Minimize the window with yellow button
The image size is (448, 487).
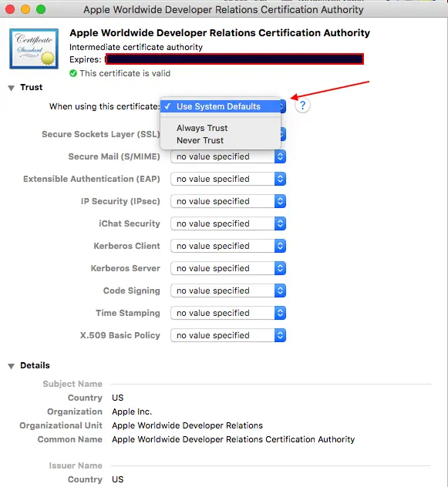click(x=25, y=9)
